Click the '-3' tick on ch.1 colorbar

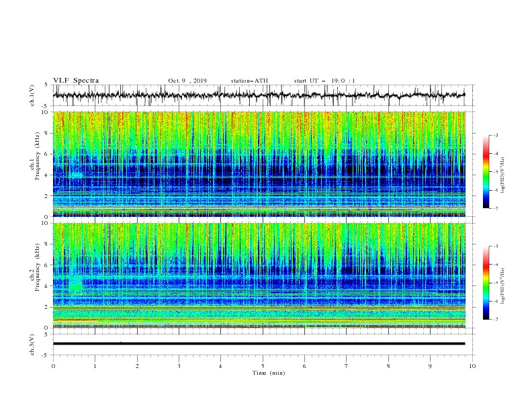coord(495,135)
